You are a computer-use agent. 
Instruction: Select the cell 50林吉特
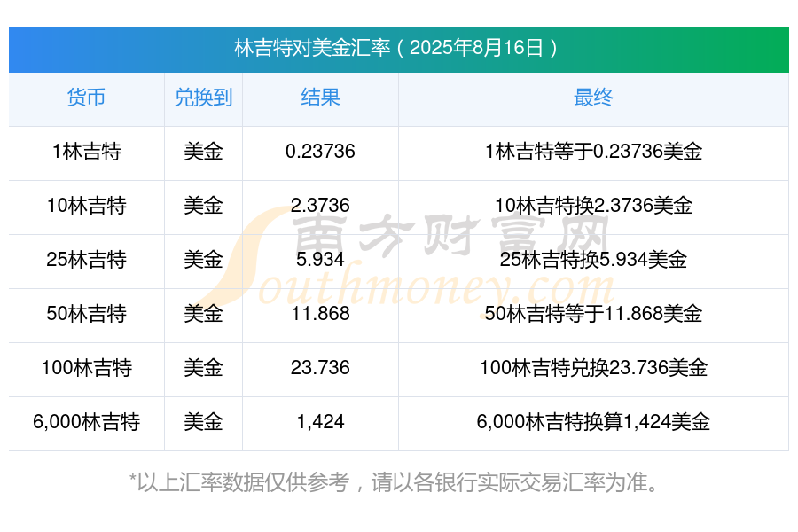click(x=87, y=314)
